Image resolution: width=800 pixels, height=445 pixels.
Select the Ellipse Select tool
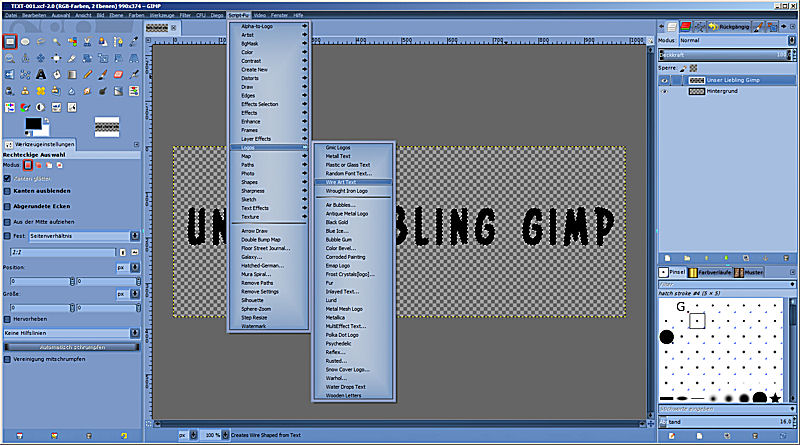25,41
